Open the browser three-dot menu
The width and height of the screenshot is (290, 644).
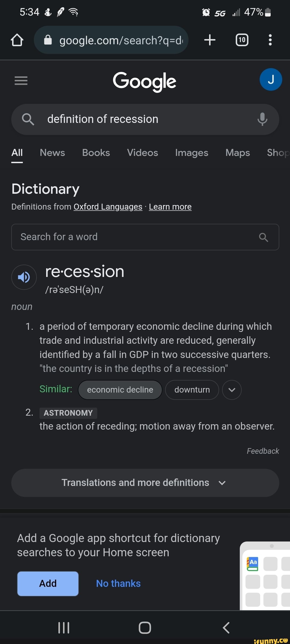(270, 40)
